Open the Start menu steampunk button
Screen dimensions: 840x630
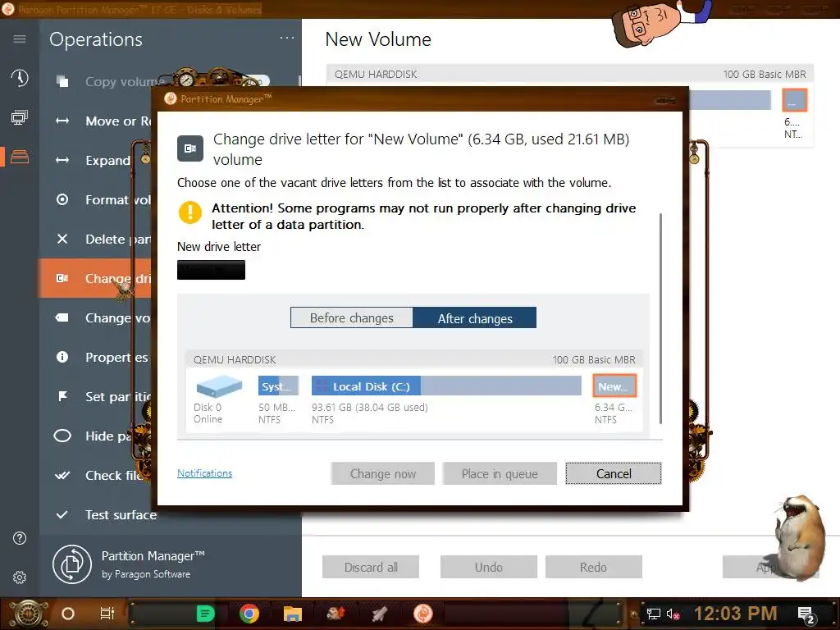click(x=28, y=614)
